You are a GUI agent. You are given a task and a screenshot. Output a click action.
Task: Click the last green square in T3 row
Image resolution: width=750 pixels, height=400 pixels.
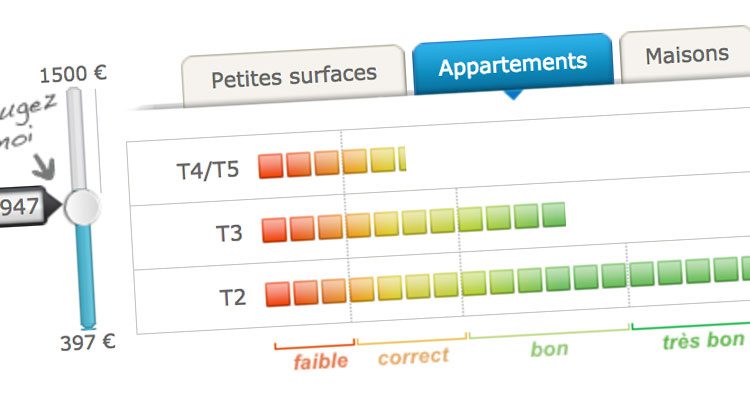(x=554, y=215)
